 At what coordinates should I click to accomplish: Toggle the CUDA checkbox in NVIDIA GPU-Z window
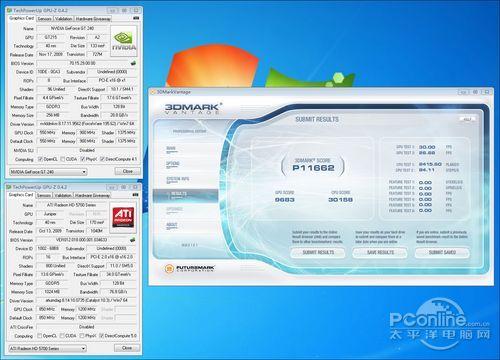63,159
